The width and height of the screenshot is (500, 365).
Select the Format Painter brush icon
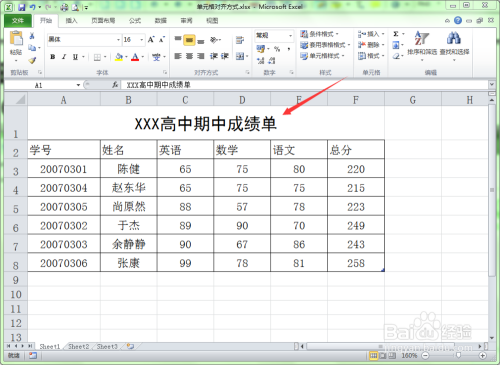32,60
